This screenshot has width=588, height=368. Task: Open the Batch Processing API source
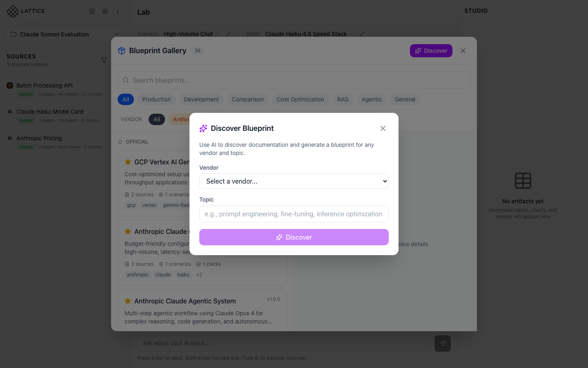pyautogui.click(x=45, y=85)
